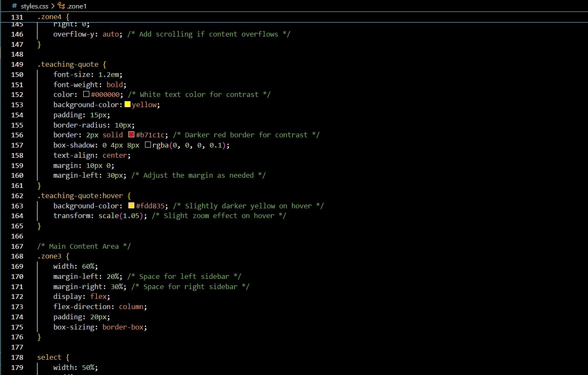
Task: Click the "display" property
Action: click(x=68, y=296)
